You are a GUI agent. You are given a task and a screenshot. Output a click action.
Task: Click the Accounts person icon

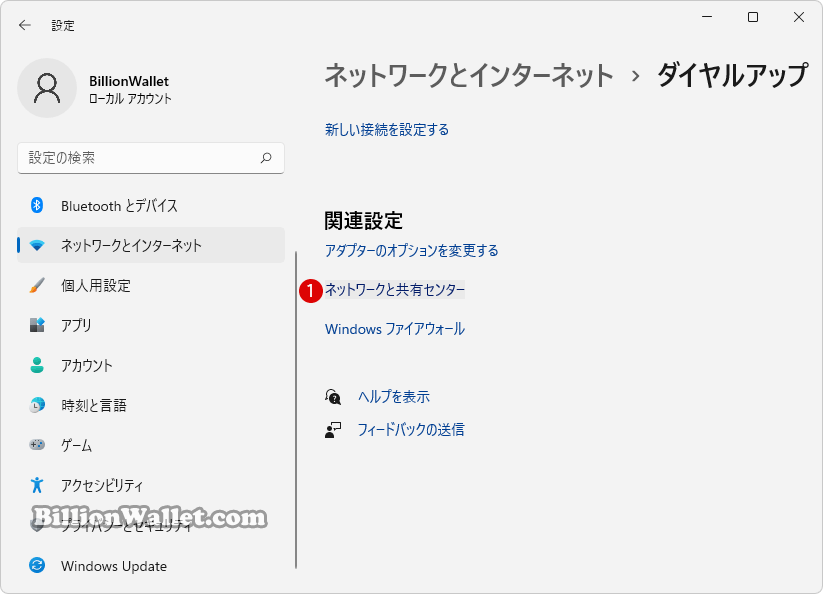[37, 365]
